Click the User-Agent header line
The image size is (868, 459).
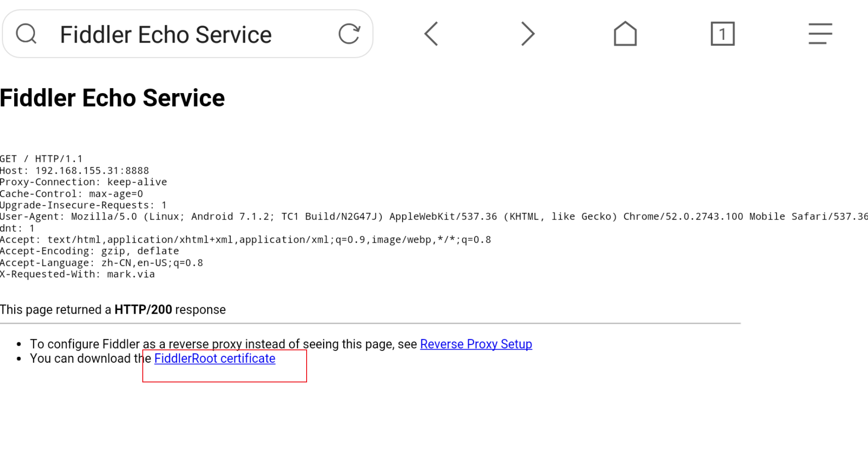(413, 216)
